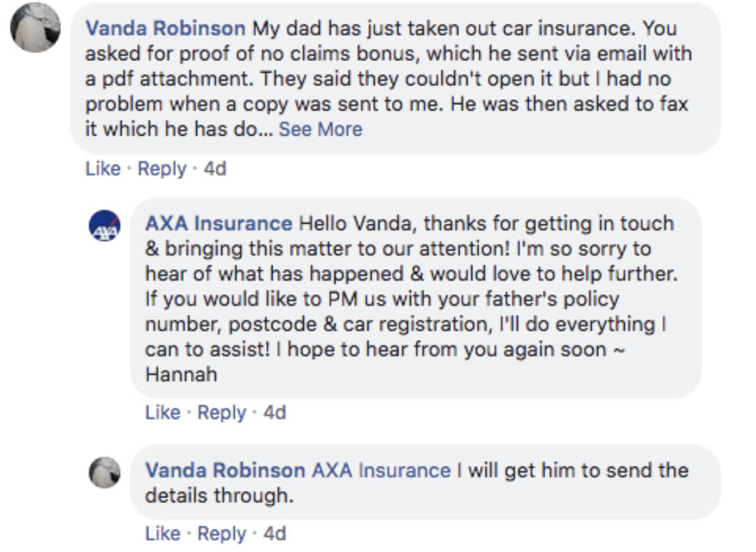The width and height of the screenshot is (756, 552).
Task: Like the AXA Insurance reply signed Hannah
Action: tap(163, 412)
